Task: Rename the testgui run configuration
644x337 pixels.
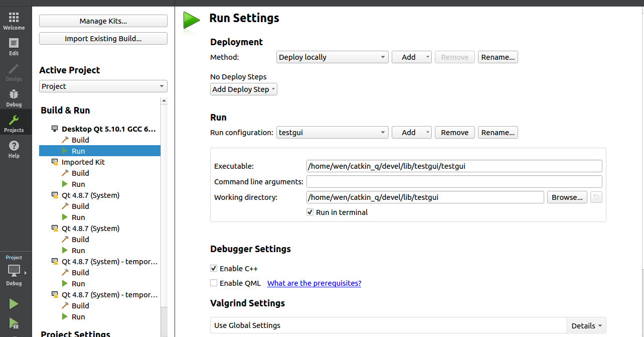Action: [x=498, y=133]
